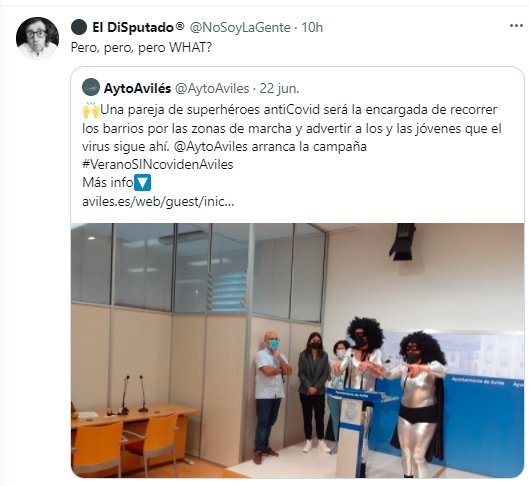Open the #VeranoSINcovidenAviles hashtag
The height and width of the screenshot is (486, 529).
coord(158,164)
